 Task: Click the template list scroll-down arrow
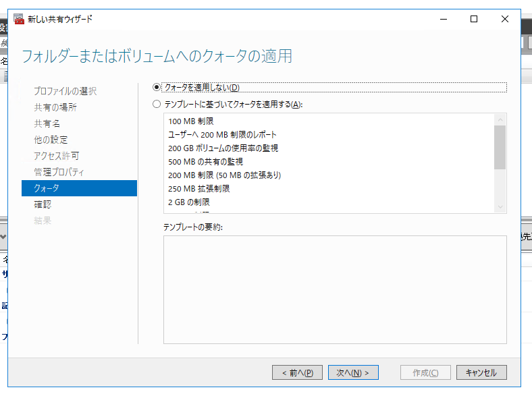tap(500, 207)
